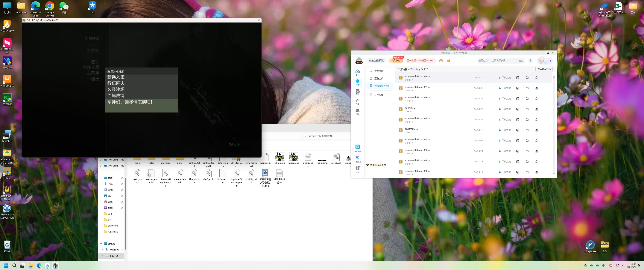The image size is (644, 270).
Task: Open 消息 messages icon in sidebar
Action: point(358,111)
